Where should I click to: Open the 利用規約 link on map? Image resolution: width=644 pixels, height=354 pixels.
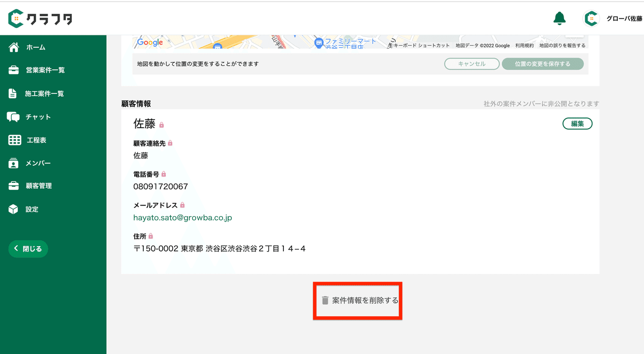tap(524, 46)
